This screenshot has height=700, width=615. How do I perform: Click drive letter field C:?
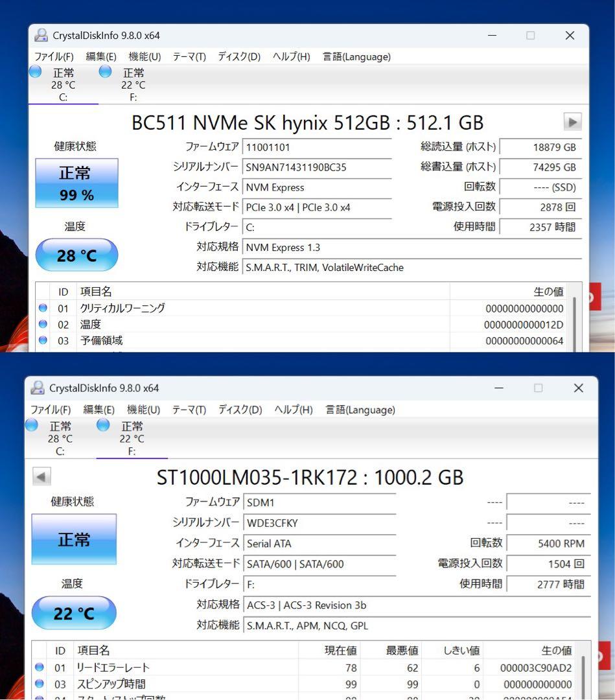click(317, 227)
